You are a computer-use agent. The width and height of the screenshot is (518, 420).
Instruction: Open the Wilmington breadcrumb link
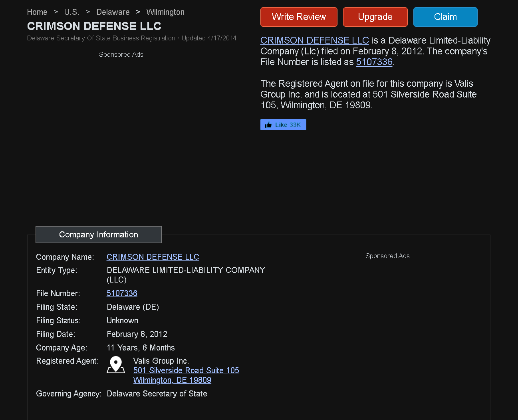165,12
